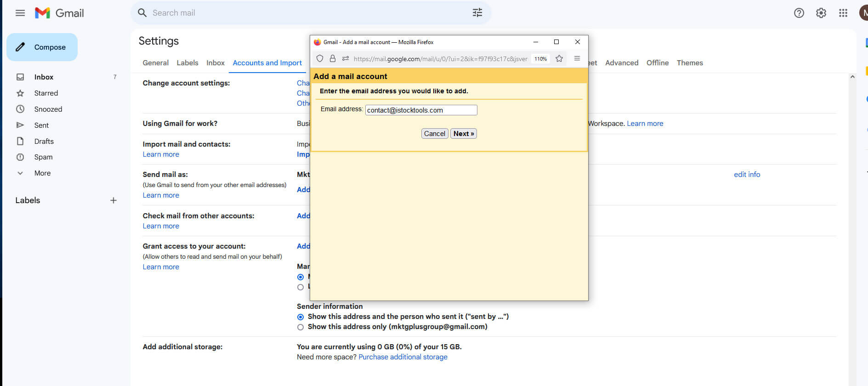
Task: Open the Gmail main menu hamburger icon
Action: point(20,13)
